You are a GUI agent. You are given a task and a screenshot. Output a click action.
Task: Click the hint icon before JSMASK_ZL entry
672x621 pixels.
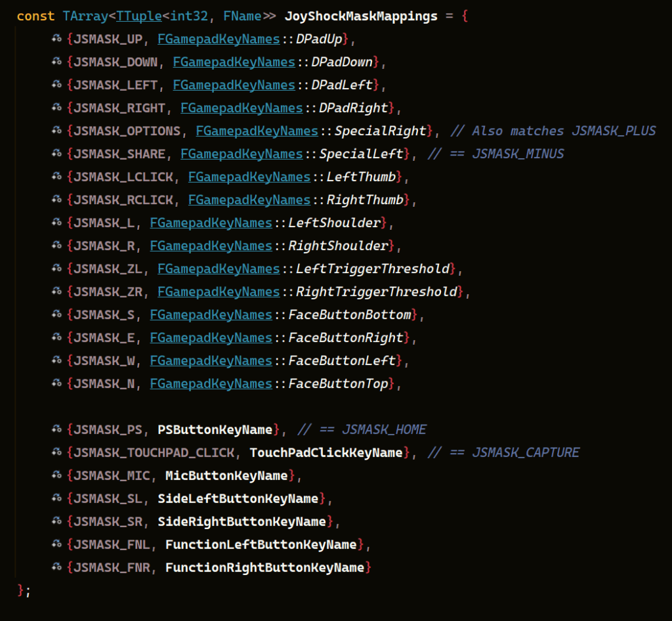[57, 269]
